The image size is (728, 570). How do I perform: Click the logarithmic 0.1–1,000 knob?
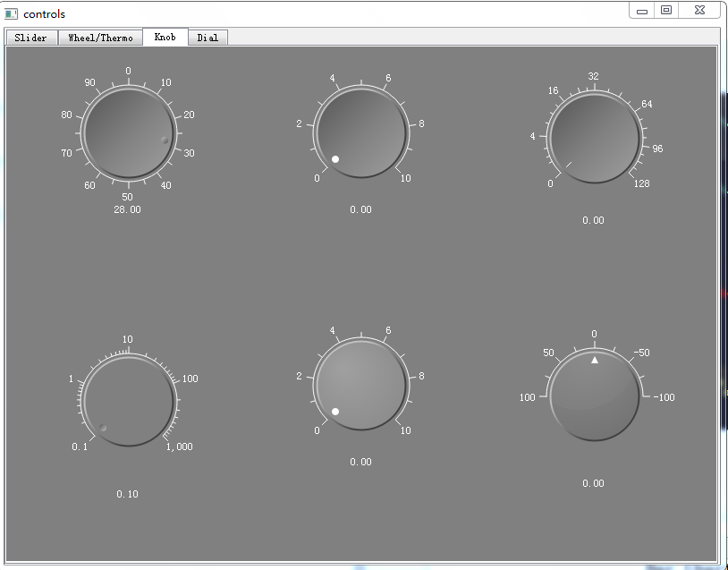[129, 401]
